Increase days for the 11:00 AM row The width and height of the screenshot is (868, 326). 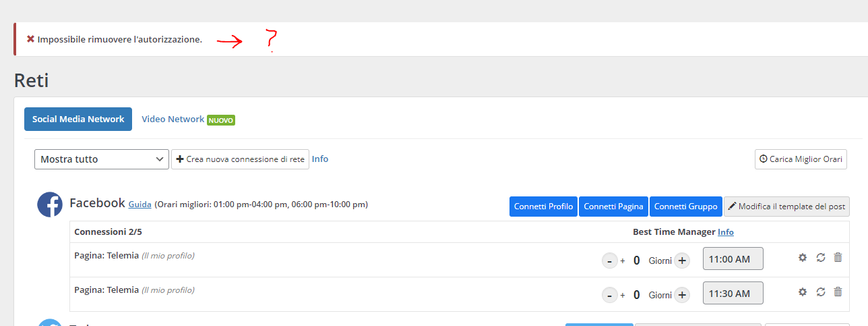[682, 260]
